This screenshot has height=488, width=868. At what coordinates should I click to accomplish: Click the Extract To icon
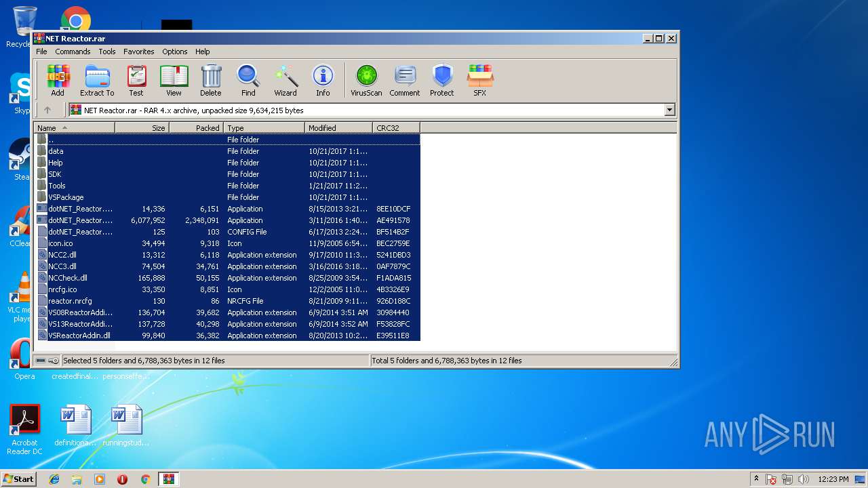[97, 81]
